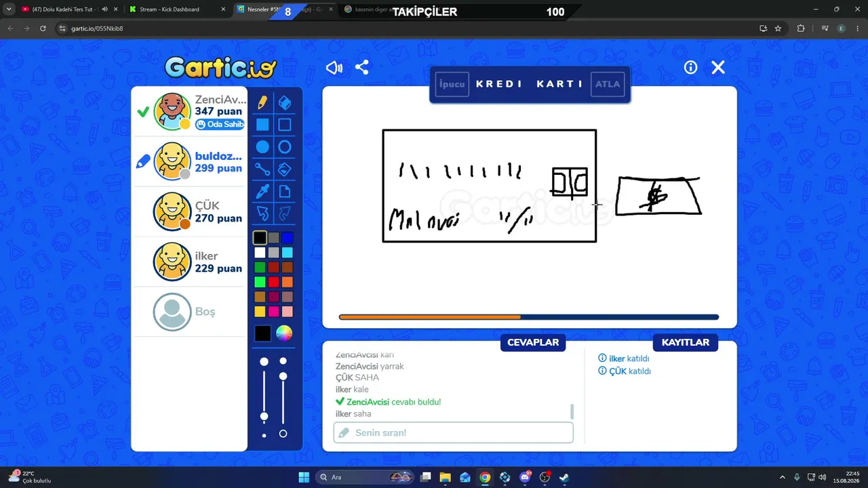The image size is (868, 488).
Task: Open File Explorer from the taskbar
Action: pyautogui.click(x=446, y=477)
